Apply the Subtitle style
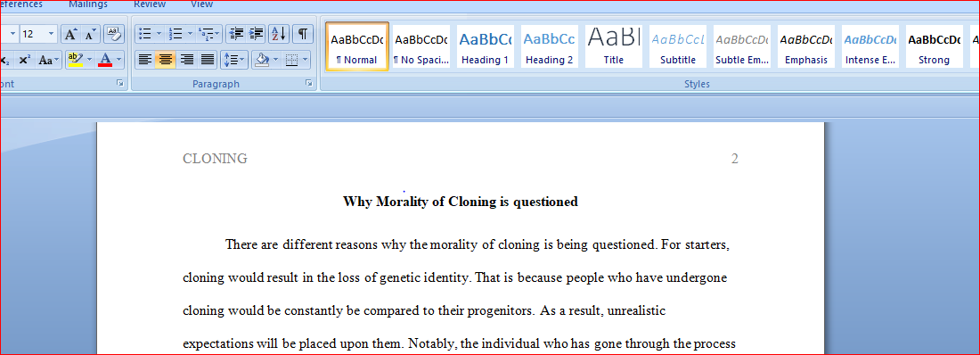The height and width of the screenshot is (355, 980). [677, 46]
